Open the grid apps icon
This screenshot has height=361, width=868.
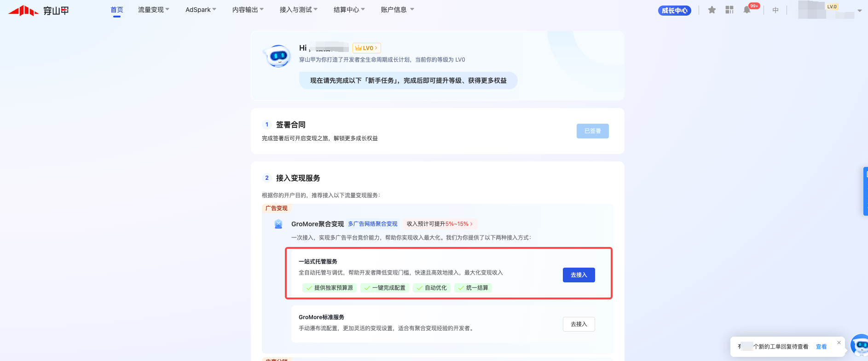[729, 10]
